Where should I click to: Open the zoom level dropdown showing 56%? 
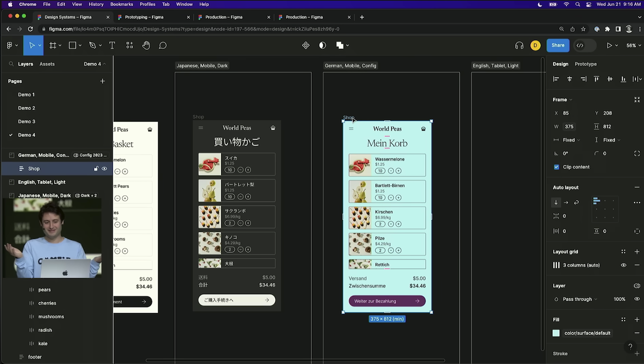point(633,45)
